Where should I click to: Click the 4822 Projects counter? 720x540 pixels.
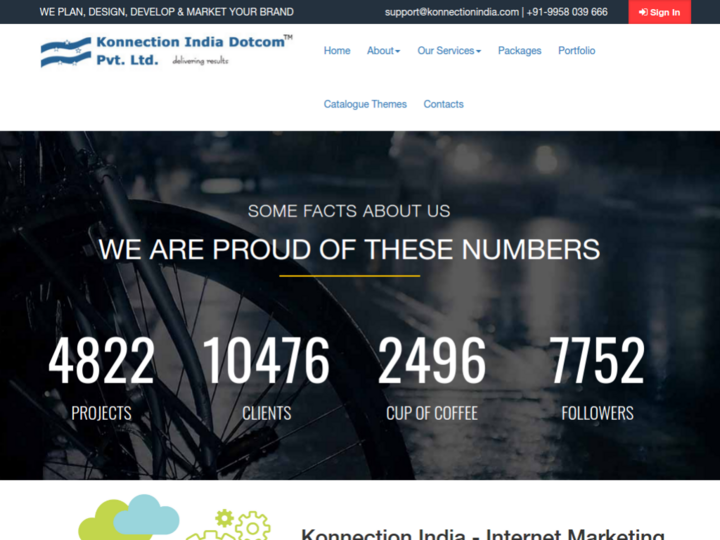point(101,361)
